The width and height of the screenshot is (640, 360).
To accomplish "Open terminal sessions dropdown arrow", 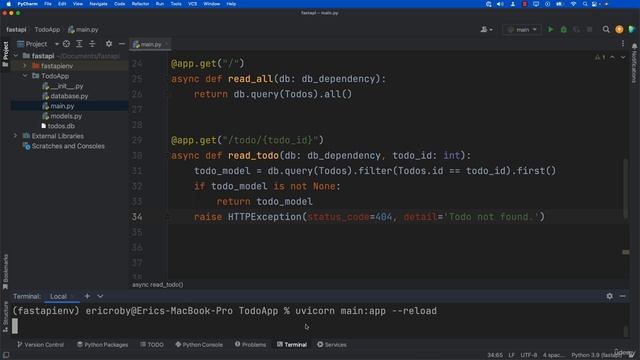I will coord(100,296).
